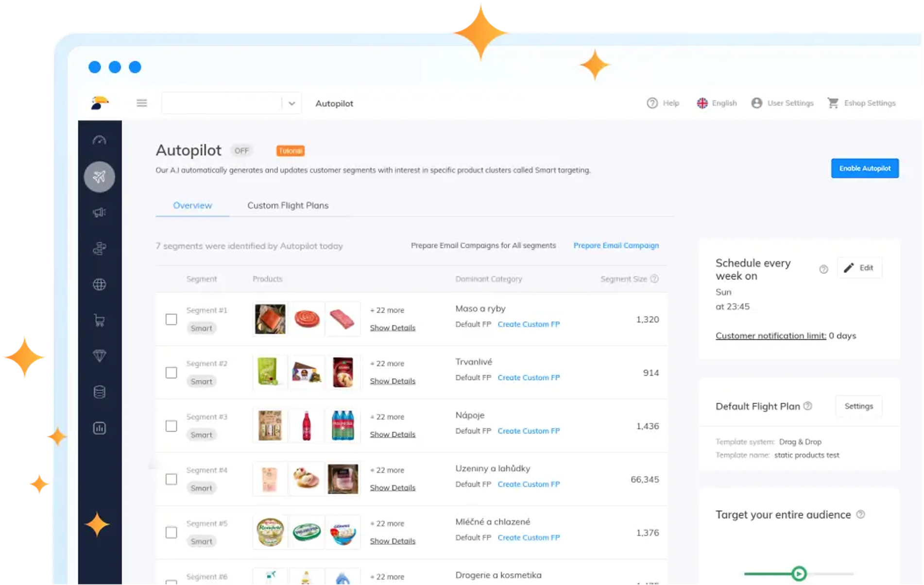Click the audience targeting slider handle

[x=799, y=574]
